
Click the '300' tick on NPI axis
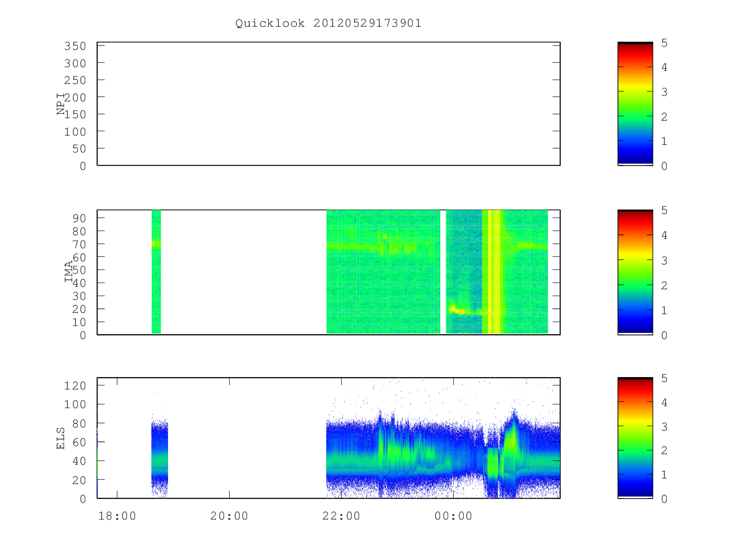[75, 63]
